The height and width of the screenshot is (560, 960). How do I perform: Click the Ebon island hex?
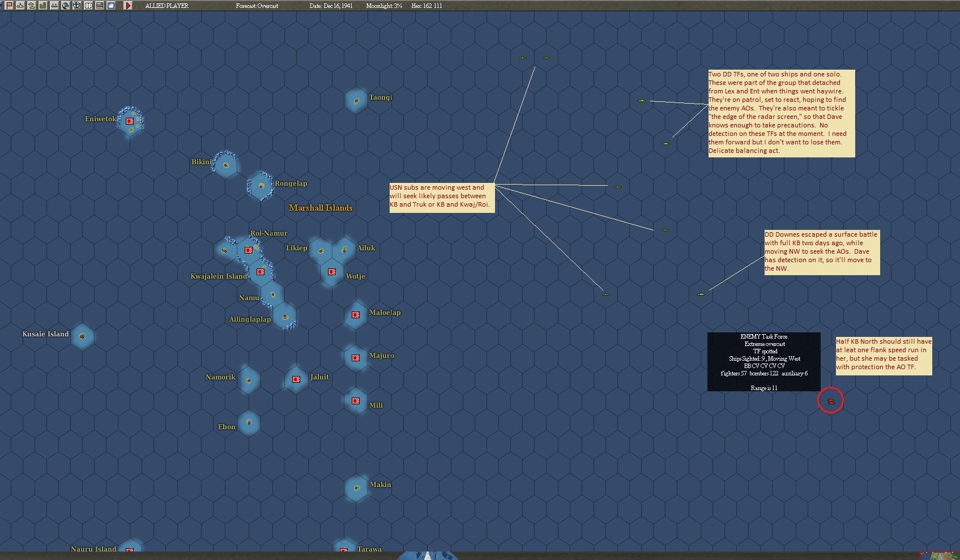[x=249, y=422]
